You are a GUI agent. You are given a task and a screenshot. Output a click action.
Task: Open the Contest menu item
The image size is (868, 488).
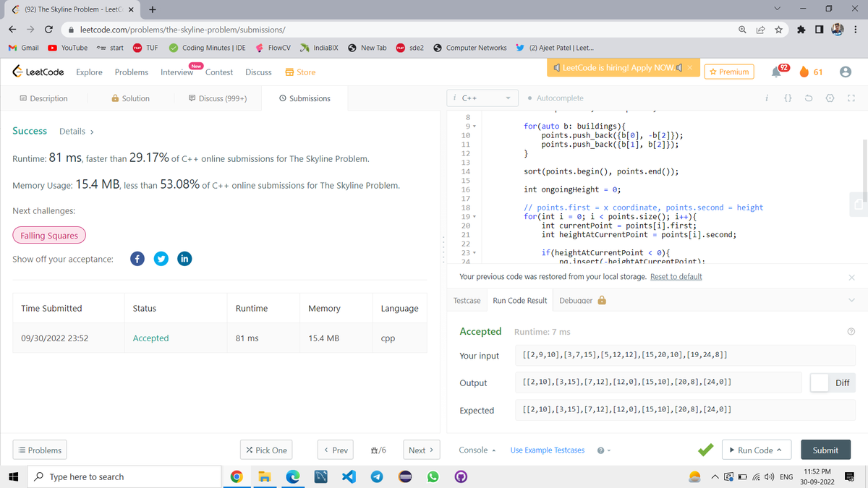(x=219, y=72)
